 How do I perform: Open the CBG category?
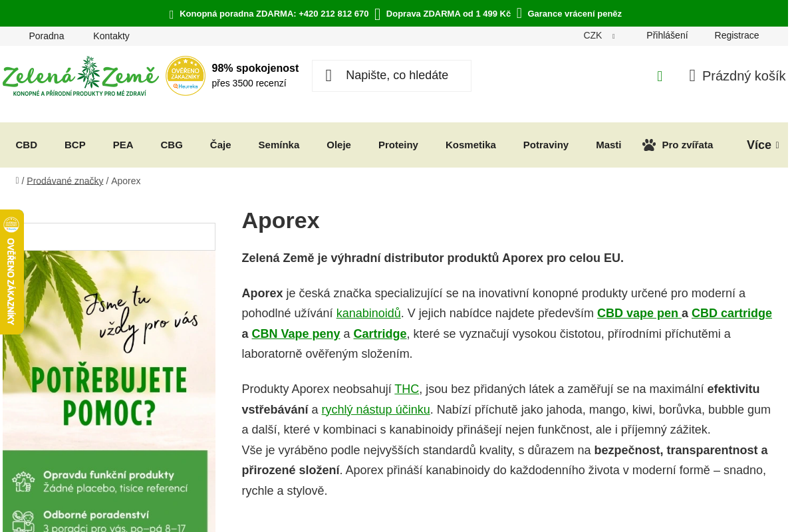172,145
